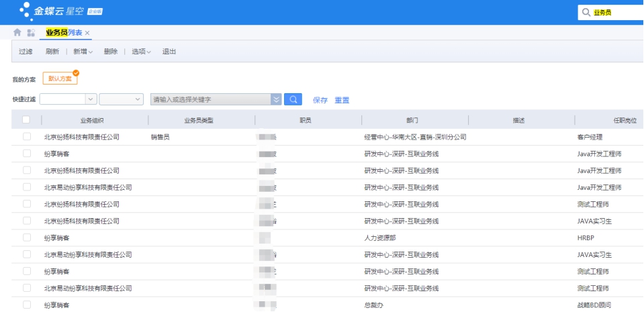Open the app grid menu icon
The height and width of the screenshot is (312, 644).
pyautogui.click(x=31, y=32)
